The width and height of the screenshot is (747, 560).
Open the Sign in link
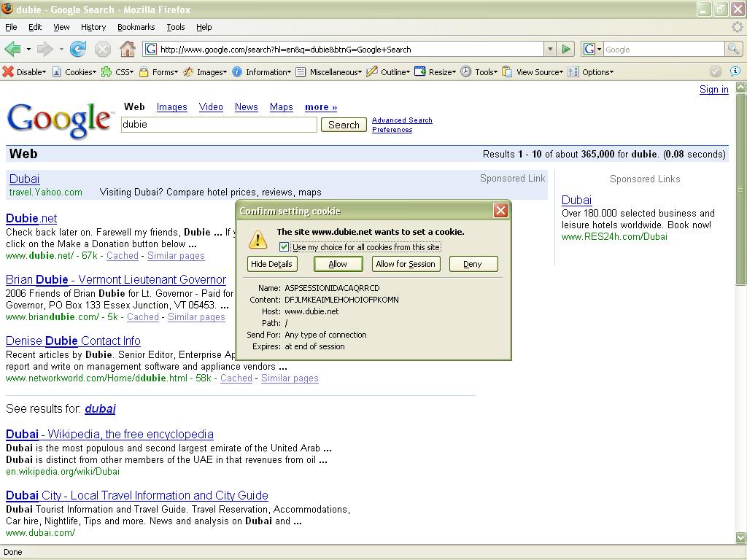[713, 89]
